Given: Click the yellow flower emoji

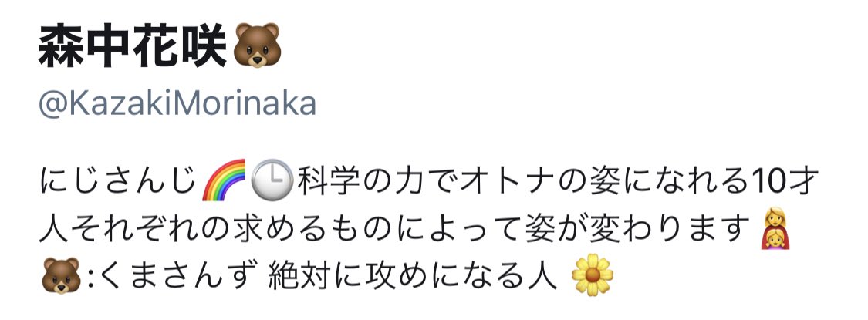Looking at the screenshot, I should pyautogui.click(x=593, y=275).
